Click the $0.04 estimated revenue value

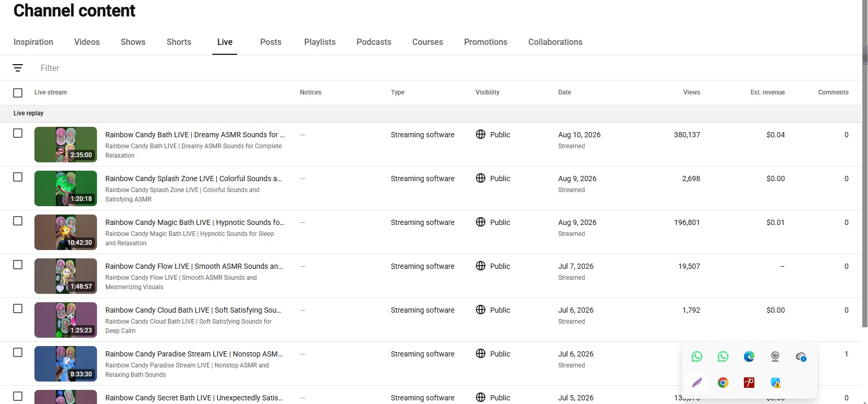click(775, 135)
